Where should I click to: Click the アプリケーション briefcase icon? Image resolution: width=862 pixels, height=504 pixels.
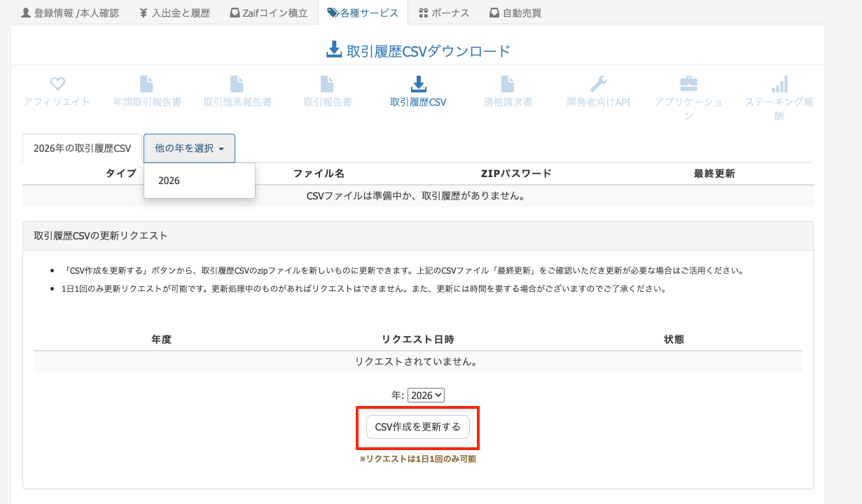pos(688,85)
